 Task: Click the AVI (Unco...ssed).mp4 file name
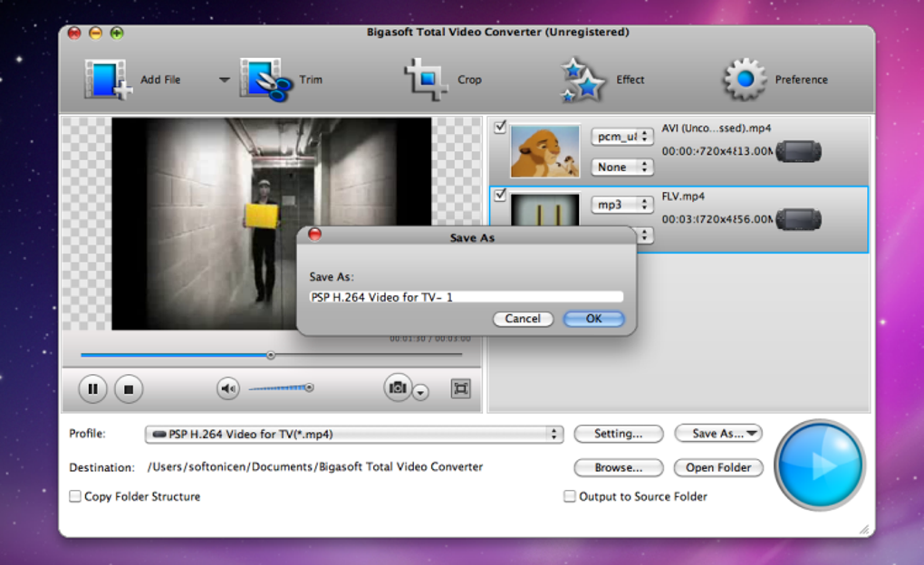(x=716, y=128)
